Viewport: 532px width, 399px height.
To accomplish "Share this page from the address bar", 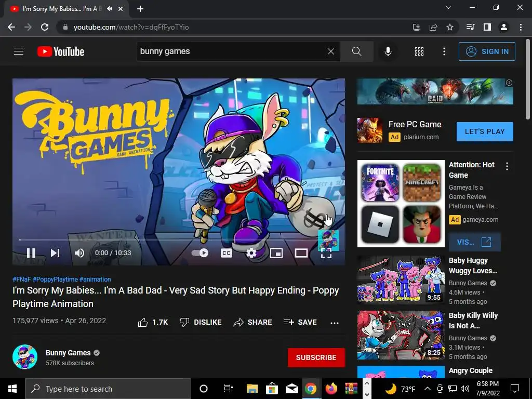I will [433, 27].
